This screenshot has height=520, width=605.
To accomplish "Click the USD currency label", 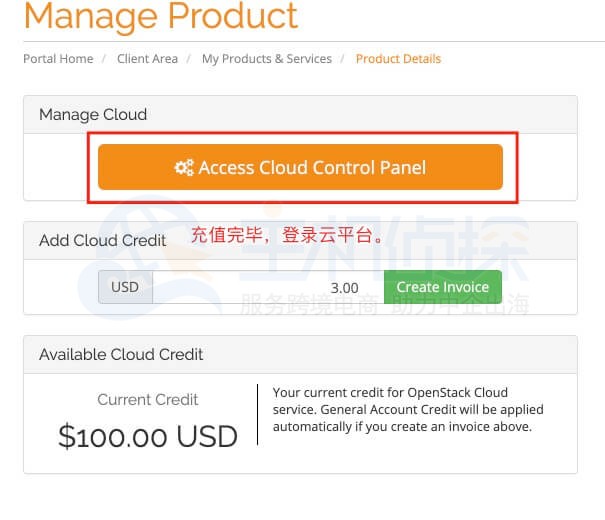I will [x=125, y=287].
